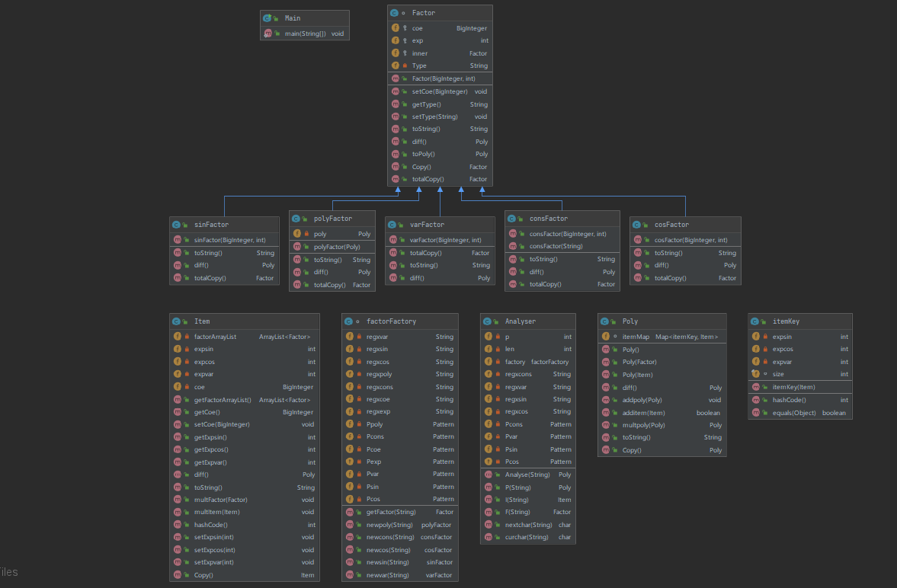Click the method icon beside getFactor(String)

click(350, 512)
